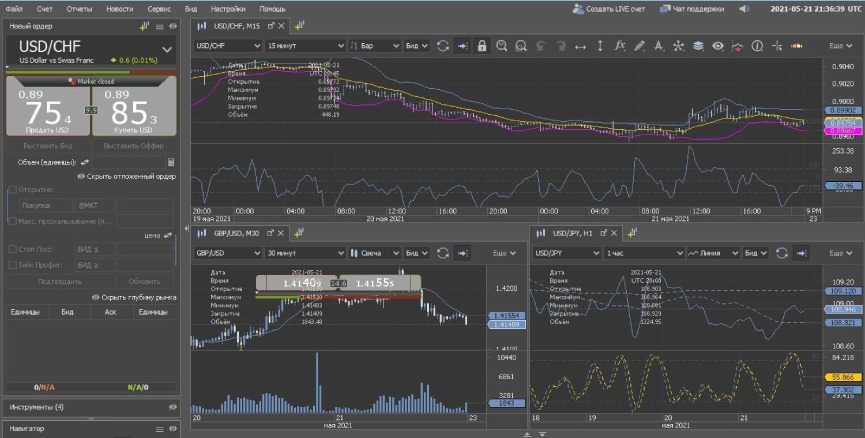Select the text annotation A tool
This screenshot has width=865, height=438.
pyautogui.click(x=659, y=46)
